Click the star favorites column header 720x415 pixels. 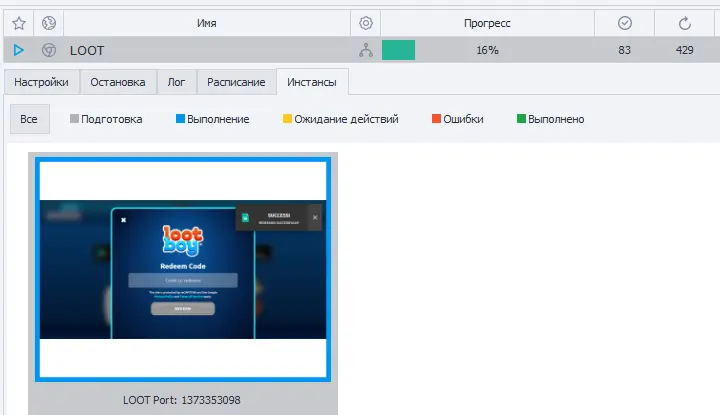(x=19, y=23)
